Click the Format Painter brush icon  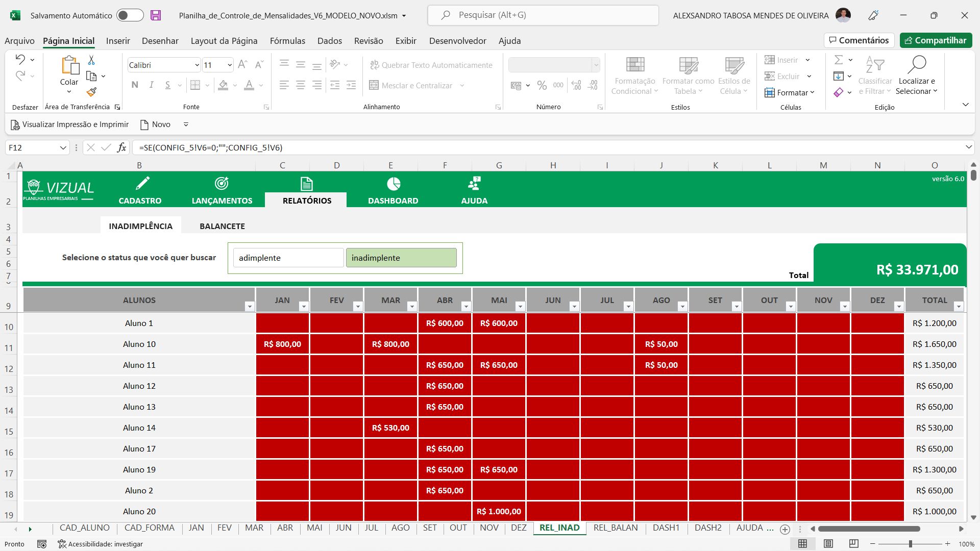(91, 92)
